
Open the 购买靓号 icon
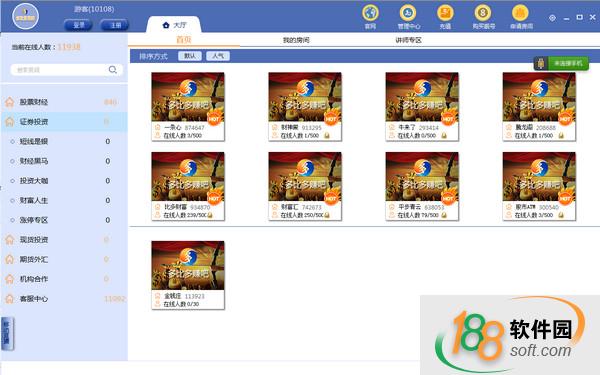(483, 13)
